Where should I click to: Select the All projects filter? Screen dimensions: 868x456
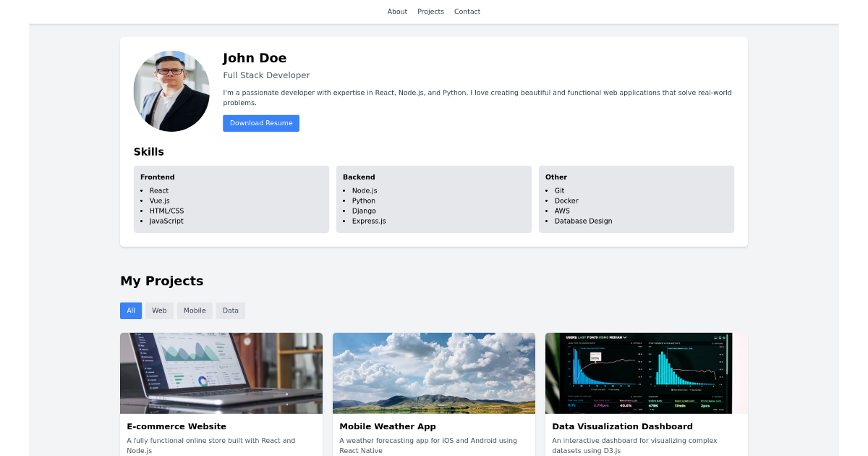pos(131,311)
